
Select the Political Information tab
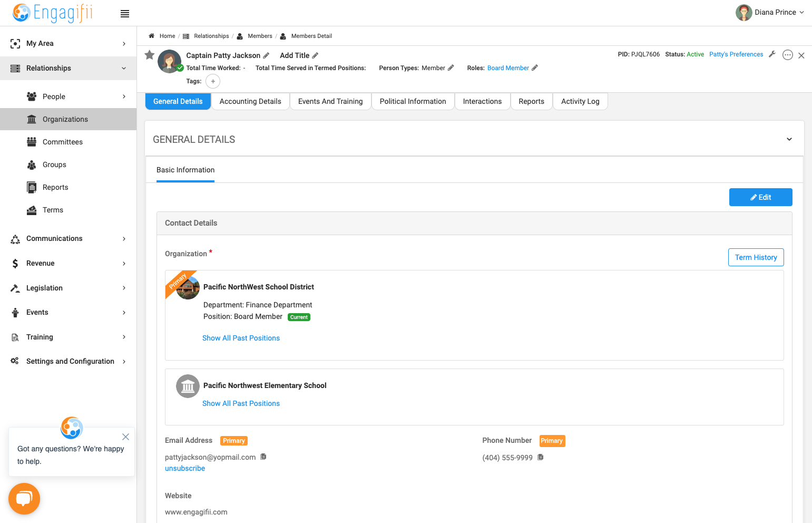click(413, 101)
